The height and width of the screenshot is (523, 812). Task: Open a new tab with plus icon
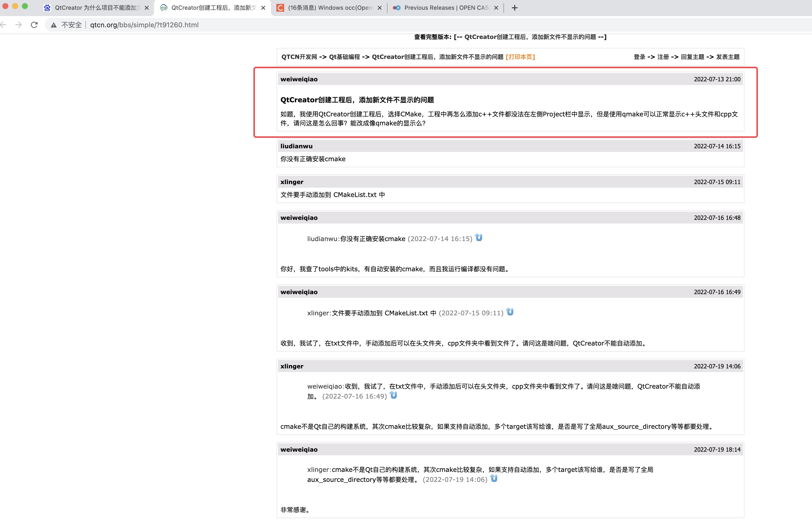tap(514, 8)
